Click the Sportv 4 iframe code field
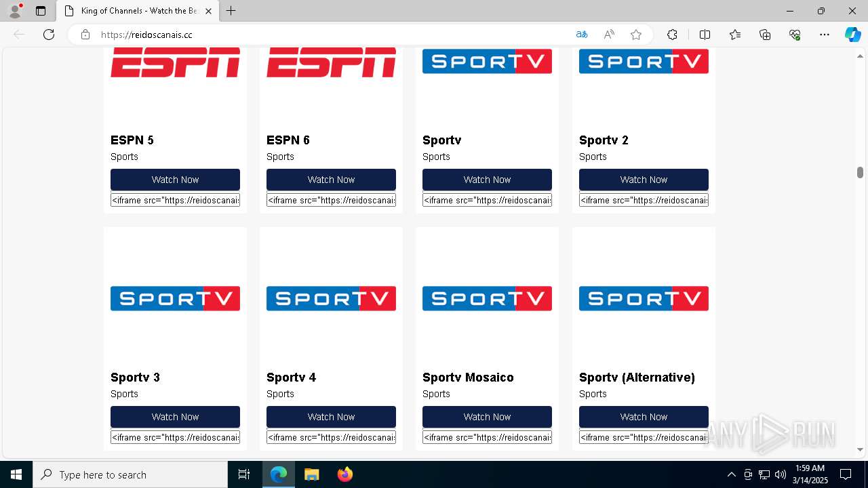 coord(331,437)
